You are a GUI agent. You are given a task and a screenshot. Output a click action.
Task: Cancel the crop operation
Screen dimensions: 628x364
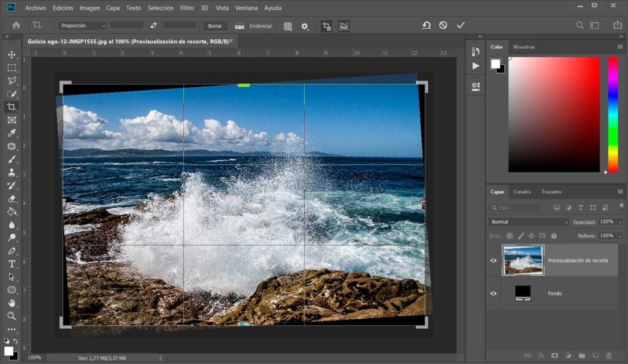click(x=443, y=25)
